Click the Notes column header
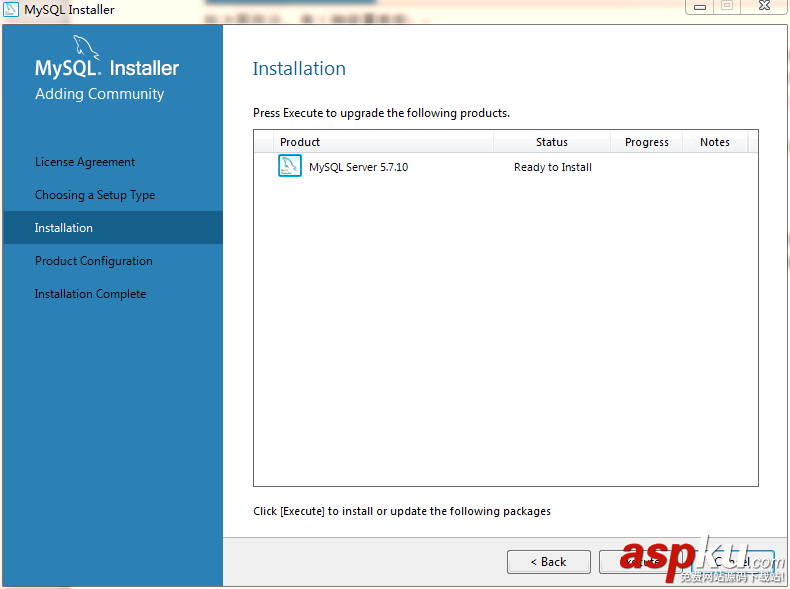The width and height of the screenshot is (790, 589). click(715, 142)
